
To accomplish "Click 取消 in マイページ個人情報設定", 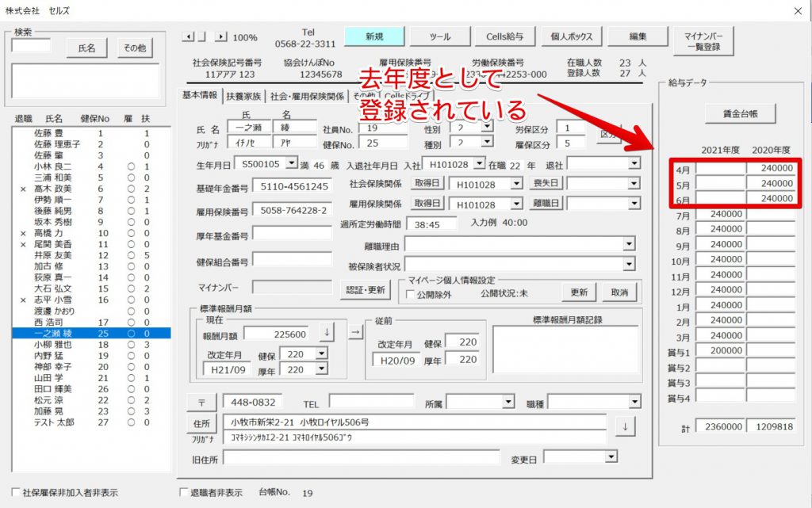I will coord(619,292).
